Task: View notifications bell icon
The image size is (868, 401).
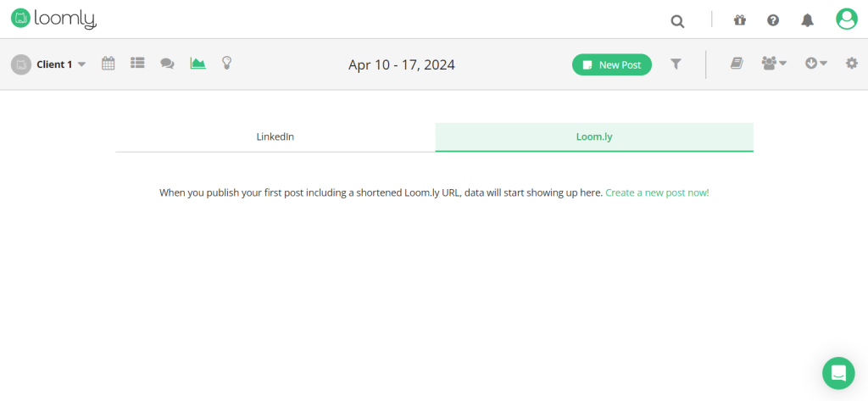Action: (x=808, y=20)
